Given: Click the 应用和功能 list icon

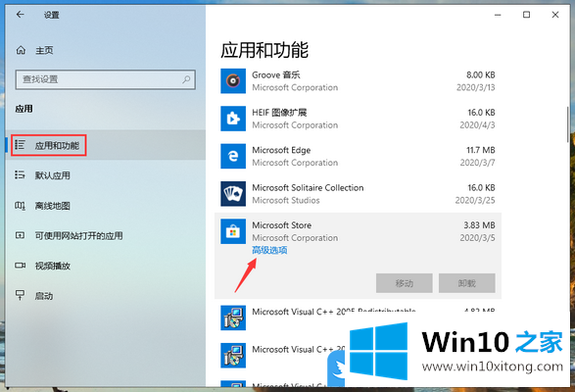Looking at the screenshot, I should point(20,145).
